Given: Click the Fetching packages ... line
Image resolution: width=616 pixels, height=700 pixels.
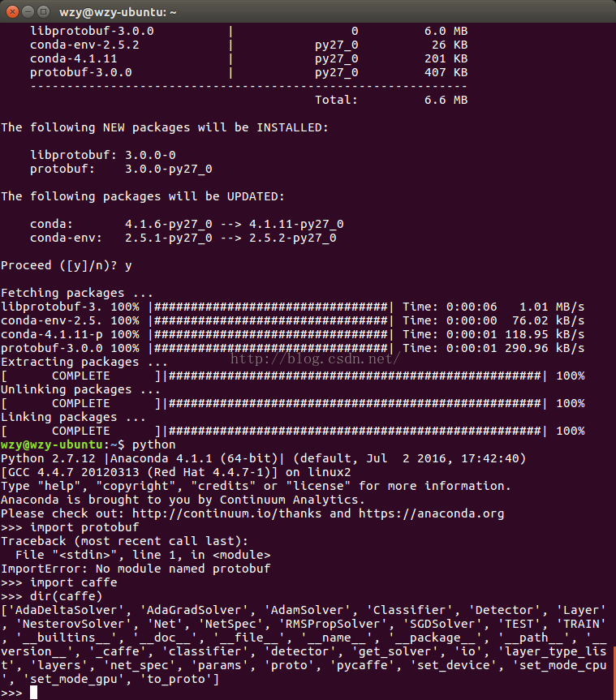Looking at the screenshot, I should tap(77, 293).
